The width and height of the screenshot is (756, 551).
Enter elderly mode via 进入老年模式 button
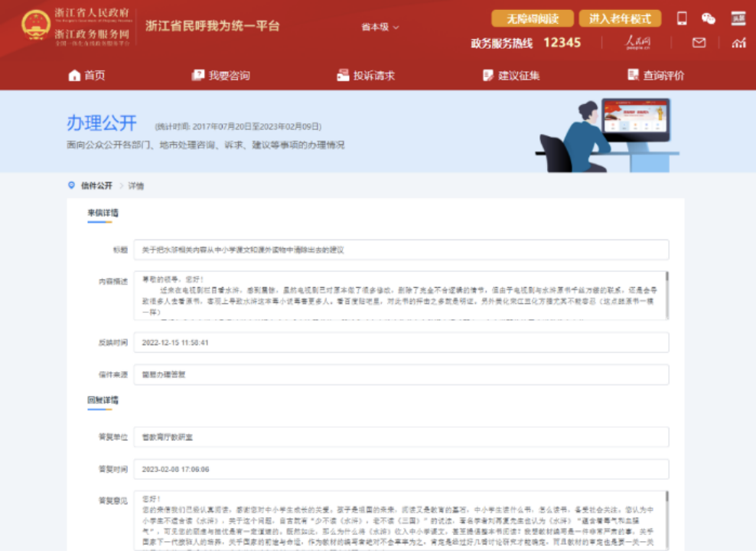pyautogui.click(x=620, y=18)
